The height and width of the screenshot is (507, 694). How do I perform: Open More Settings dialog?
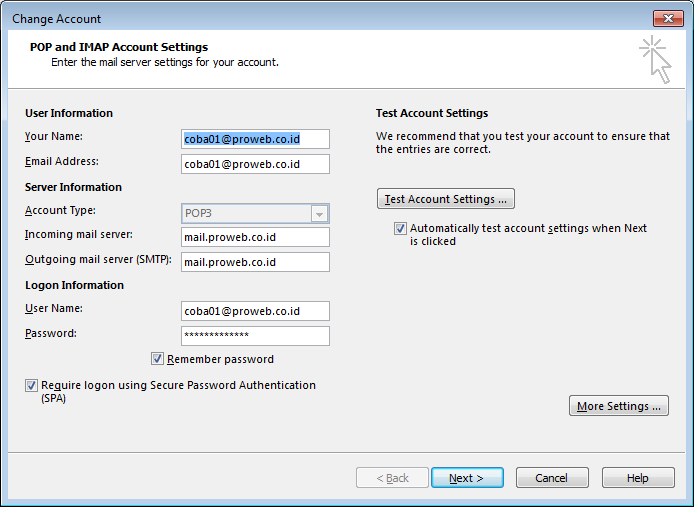[619, 406]
